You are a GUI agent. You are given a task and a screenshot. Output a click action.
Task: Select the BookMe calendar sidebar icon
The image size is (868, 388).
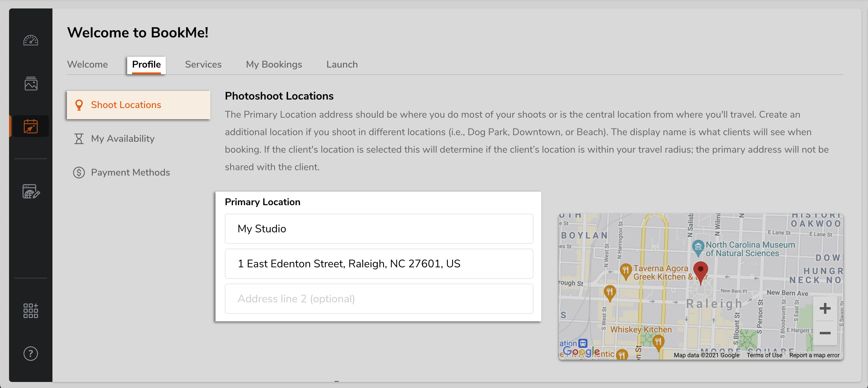31,126
